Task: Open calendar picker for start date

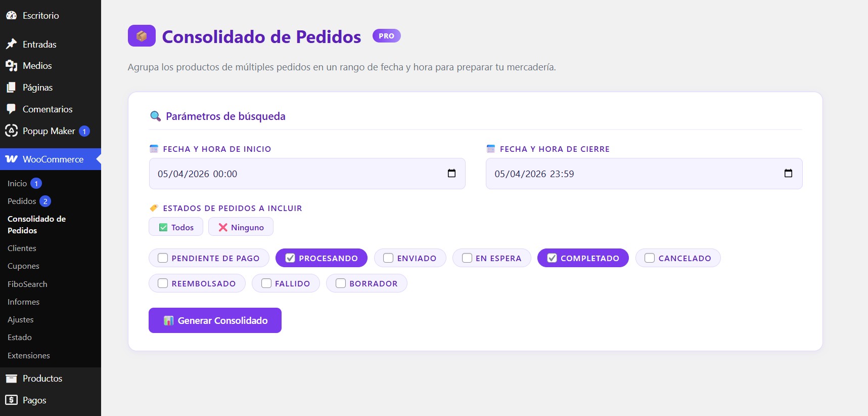Action: coord(452,174)
